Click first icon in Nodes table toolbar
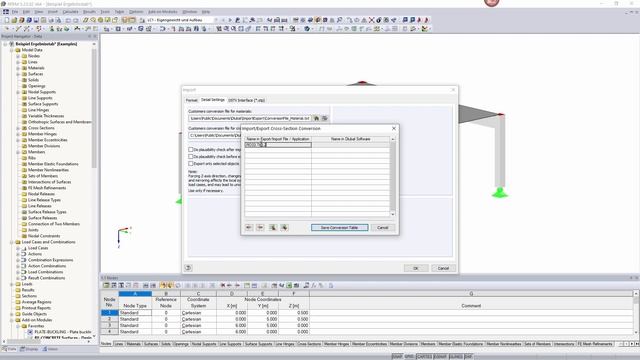 [106, 285]
